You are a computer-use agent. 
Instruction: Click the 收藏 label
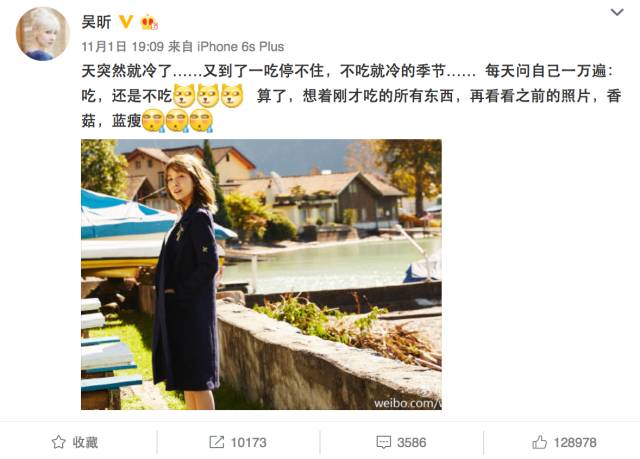(x=85, y=442)
